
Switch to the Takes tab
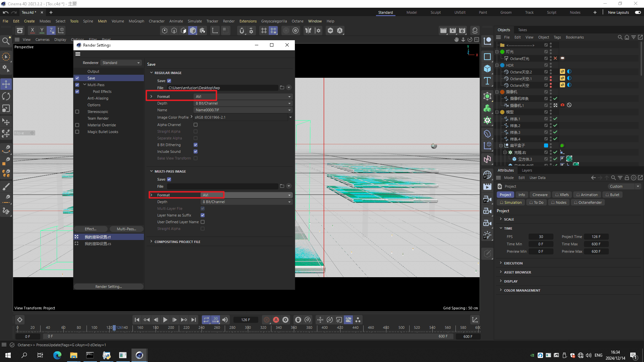point(522,30)
